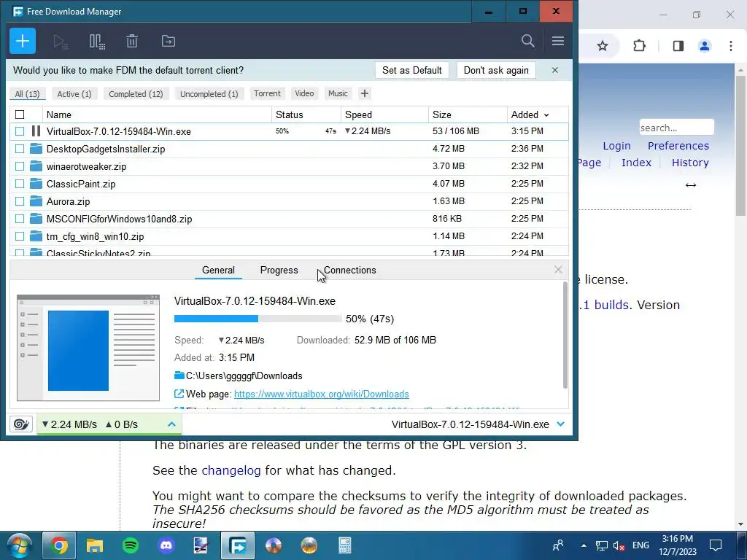Image resolution: width=747 pixels, height=560 pixels.
Task: Open folder icon for winaerotweaker.zip
Action: tap(36, 166)
